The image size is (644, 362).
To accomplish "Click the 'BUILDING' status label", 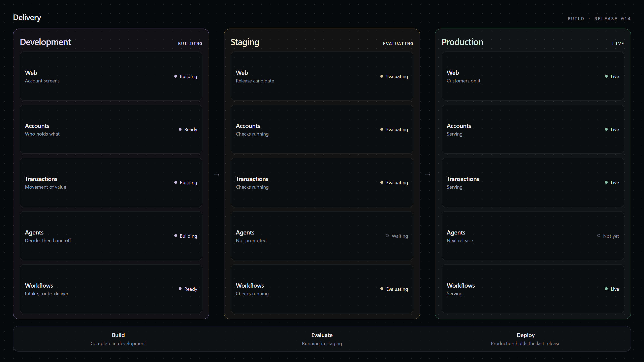I will coord(190,43).
